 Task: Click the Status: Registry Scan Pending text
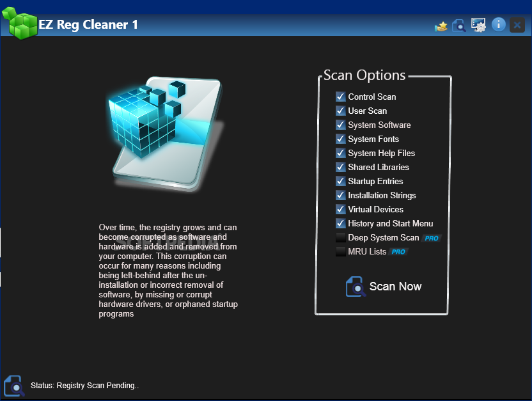[84, 386]
